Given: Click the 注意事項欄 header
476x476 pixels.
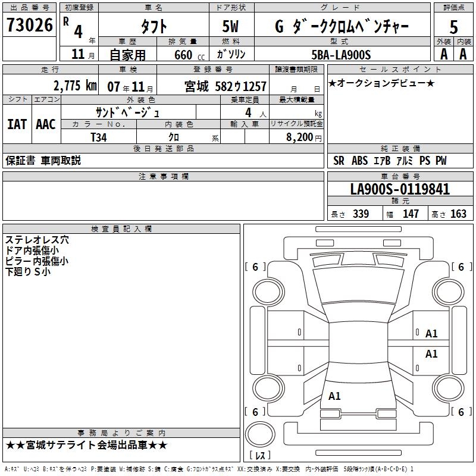Looking at the screenshot, I should [163, 176].
